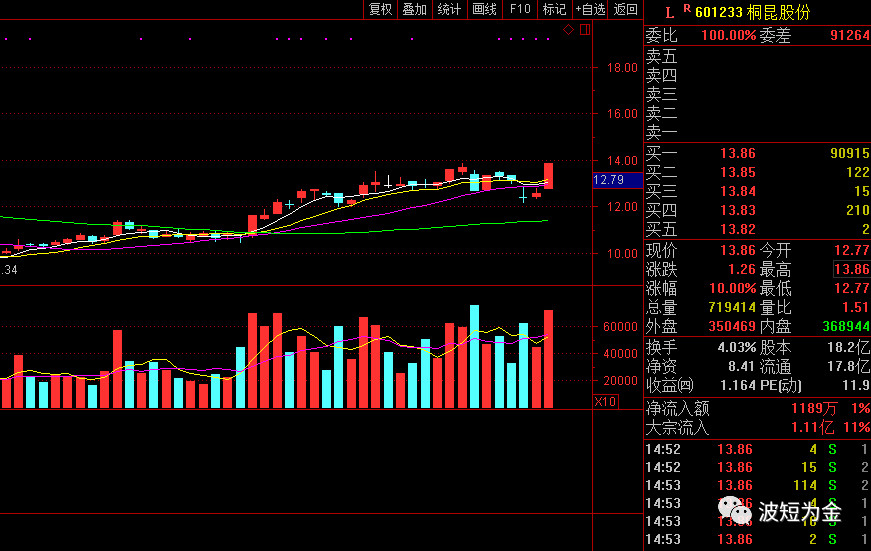Open the 统计 statistics tool
This screenshot has width=871, height=551.
450,9
